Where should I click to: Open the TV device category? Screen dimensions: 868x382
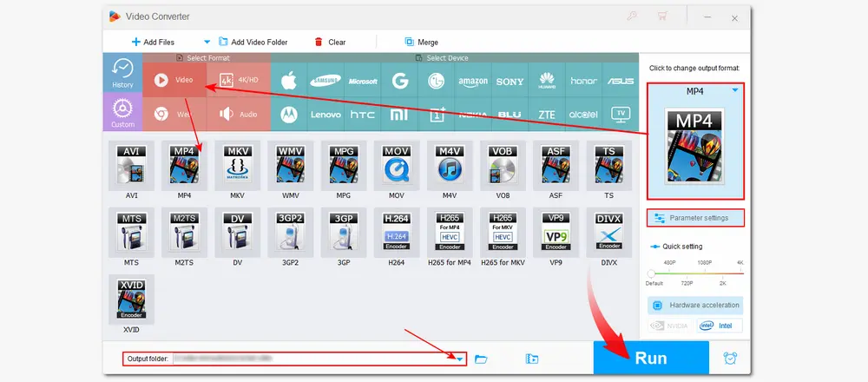[621, 115]
